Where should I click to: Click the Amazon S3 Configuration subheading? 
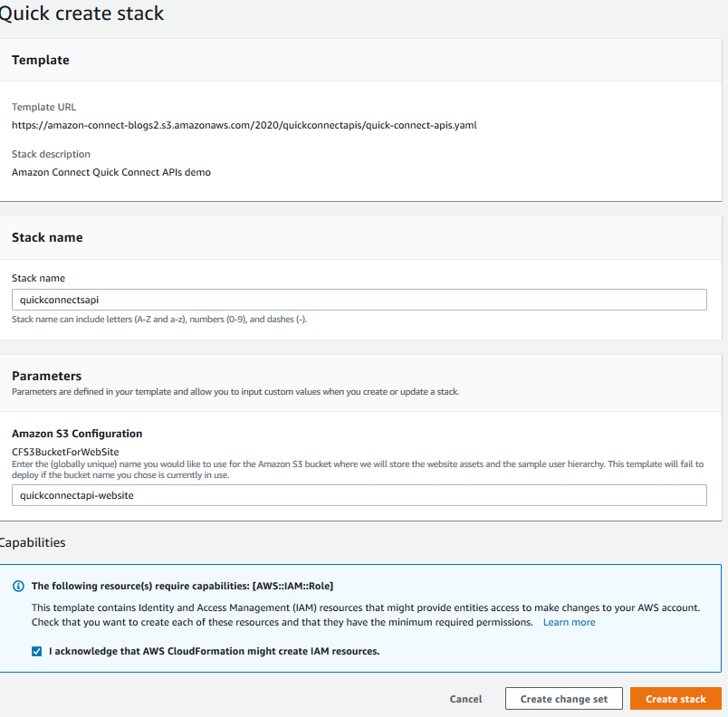click(77, 434)
